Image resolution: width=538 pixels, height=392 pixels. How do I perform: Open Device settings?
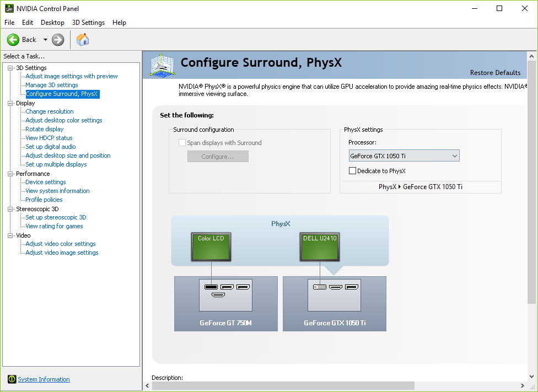pyautogui.click(x=46, y=182)
